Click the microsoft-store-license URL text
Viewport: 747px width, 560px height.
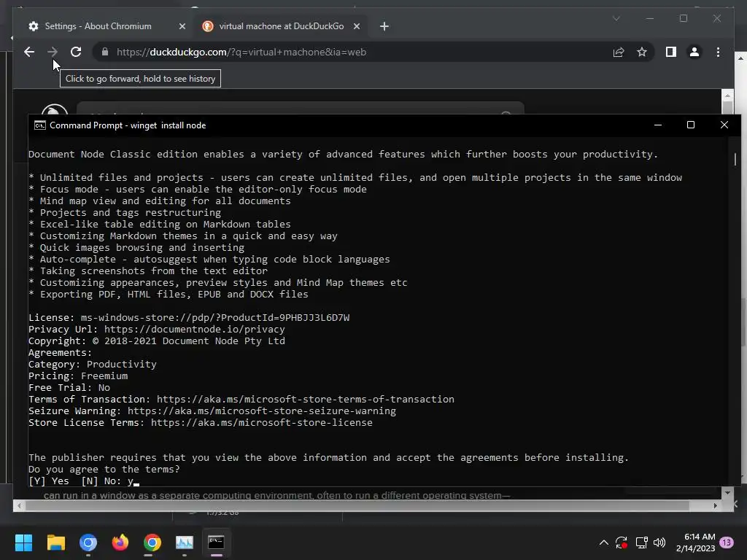tap(261, 422)
